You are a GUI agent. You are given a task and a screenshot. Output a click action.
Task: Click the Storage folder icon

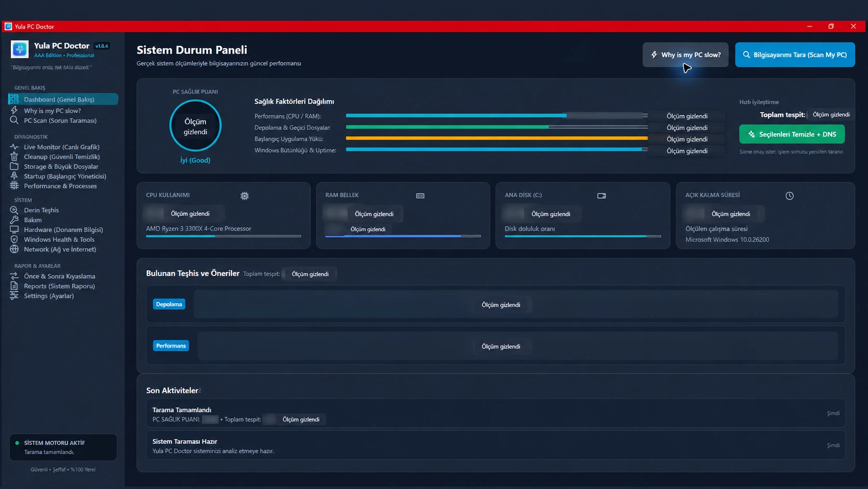tap(14, 166)
